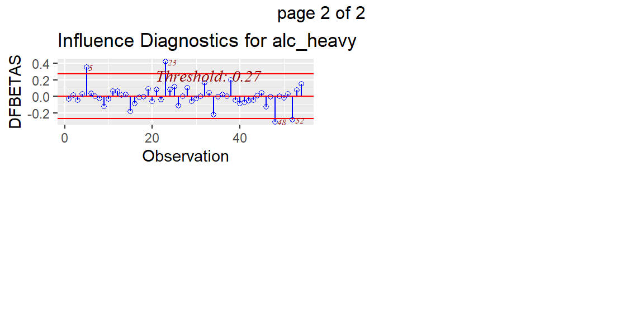Click the 20 x-axis tick label
Image resolution: width=644 pixels, height=322 pixels.
(152, 138)
